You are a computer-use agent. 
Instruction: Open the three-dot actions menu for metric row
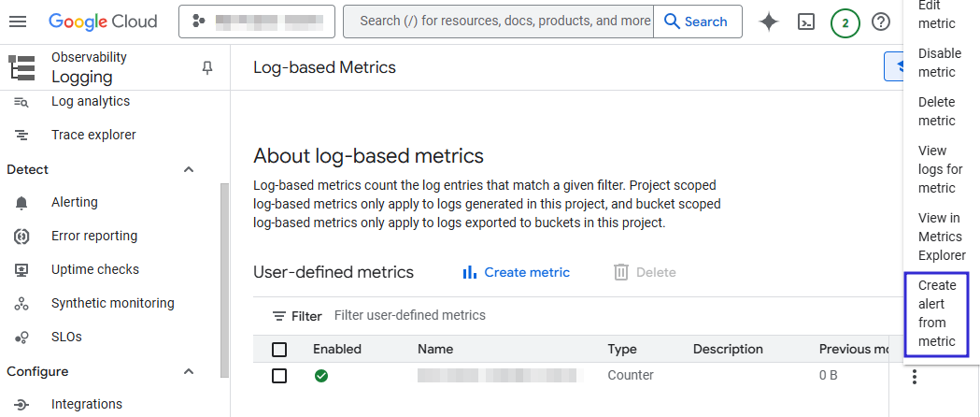click(915, 377)
